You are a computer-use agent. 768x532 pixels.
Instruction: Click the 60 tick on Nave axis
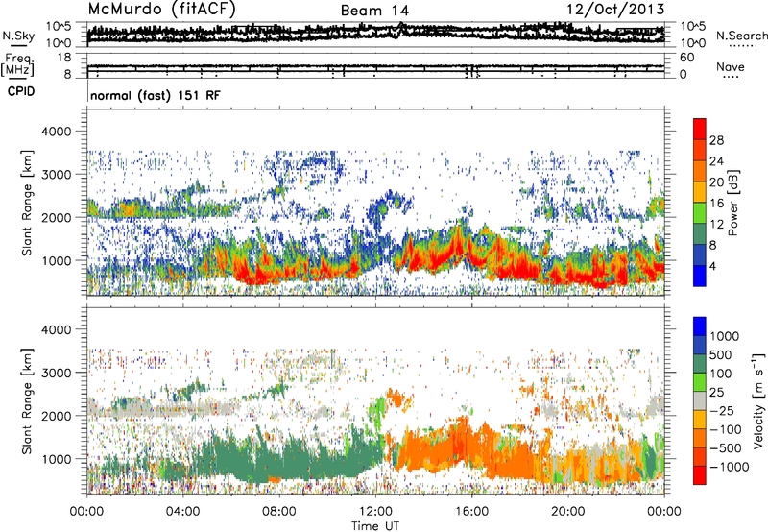coord(687,58)
